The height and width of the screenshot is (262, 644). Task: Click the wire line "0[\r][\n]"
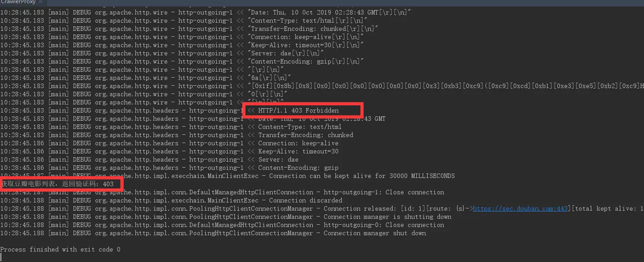[x=144, y=94]
